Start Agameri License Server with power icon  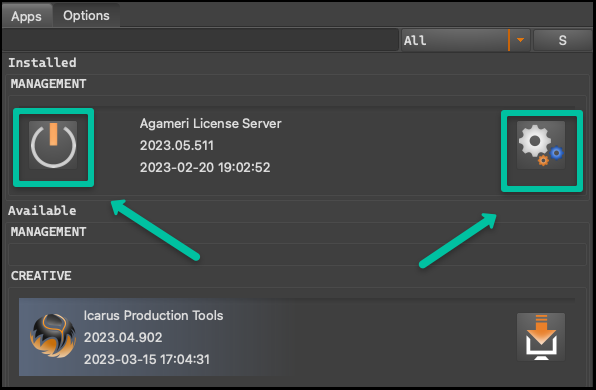(x=53, y=145)
